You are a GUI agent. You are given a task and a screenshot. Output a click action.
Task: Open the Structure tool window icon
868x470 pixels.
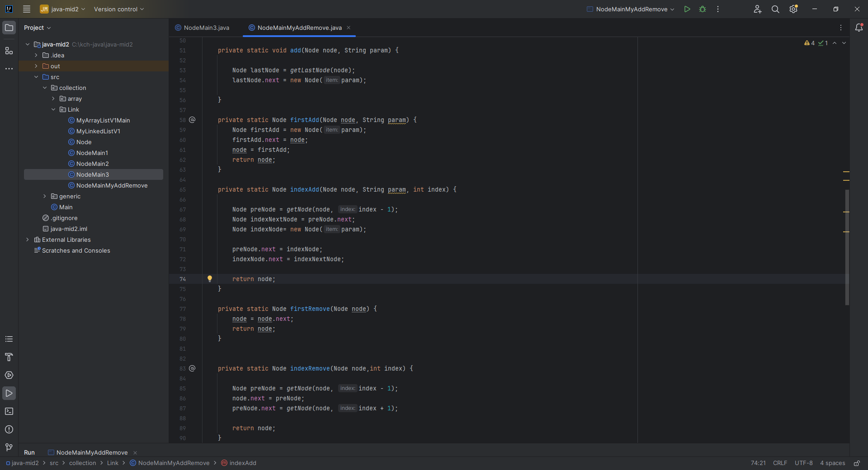pos(9,51)
